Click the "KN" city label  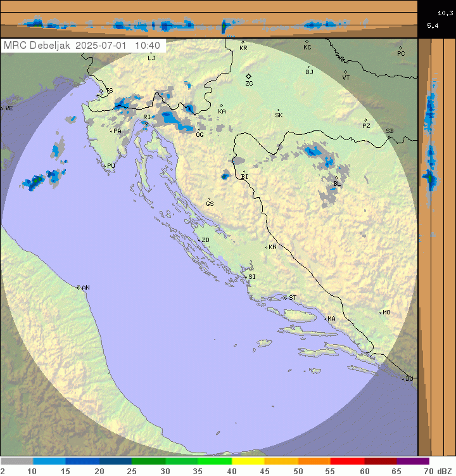pos(273,247)
